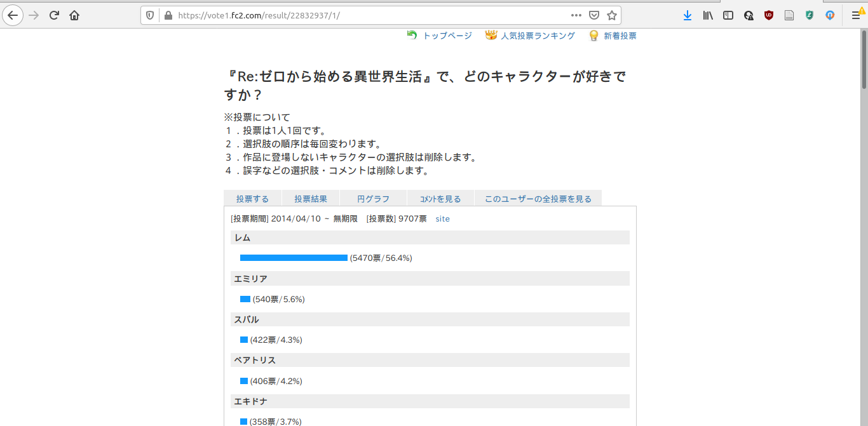Click the スバル candidate heading
Viewport: 868px width, 426px height.
click(430, 319)
